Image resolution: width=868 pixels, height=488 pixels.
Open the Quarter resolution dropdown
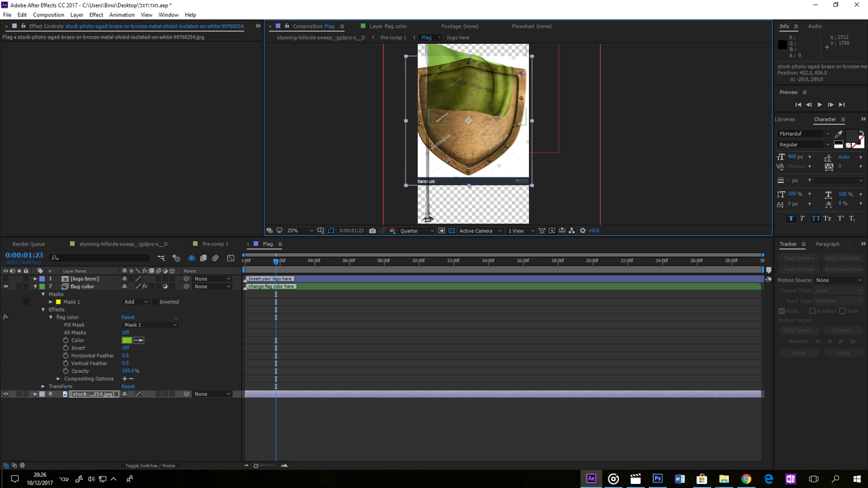coord(416,230)
